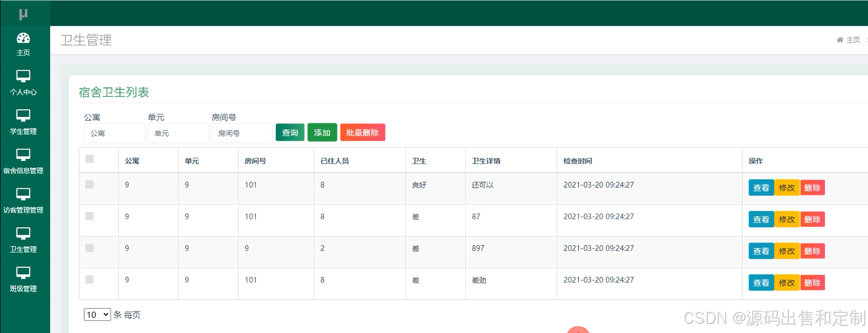The height and width of the screenshot is (333, 868).
Task: Focus the 房间号 search input field
Action: coord(242,133)
